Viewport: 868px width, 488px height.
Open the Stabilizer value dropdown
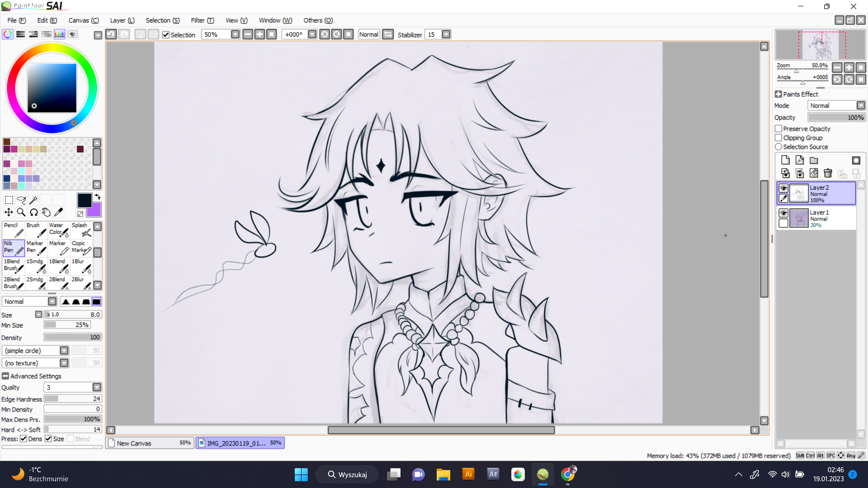pos(446,34)
